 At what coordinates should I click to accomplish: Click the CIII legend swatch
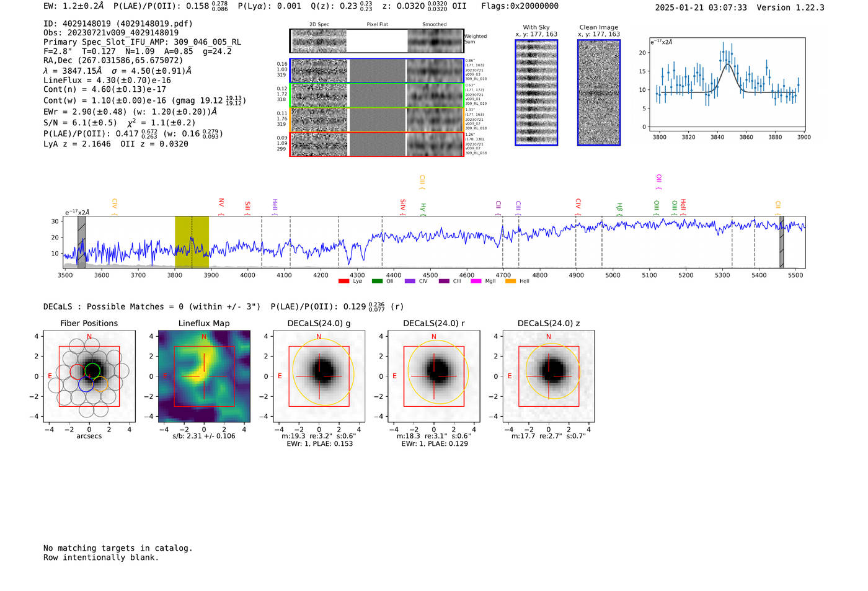click(x=444, y=282)
